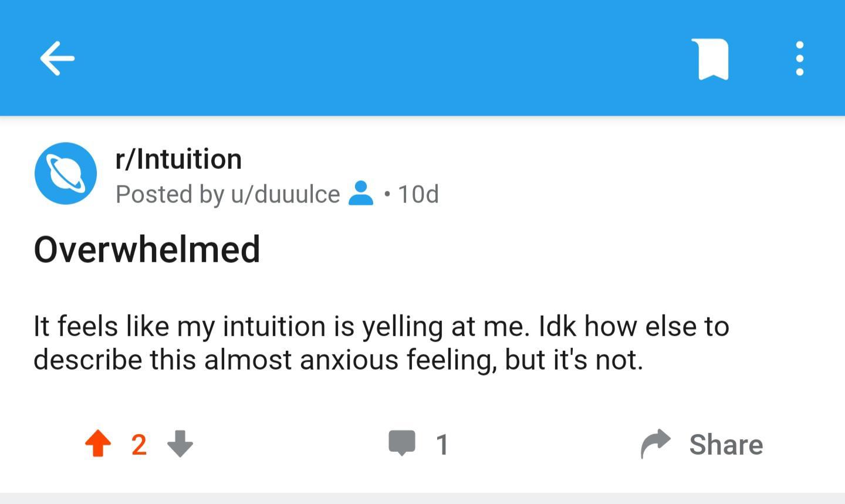The height and width of the screenshot is (504, 845).
Task: View the u/duuulce user profile
Action: [285, 194]
